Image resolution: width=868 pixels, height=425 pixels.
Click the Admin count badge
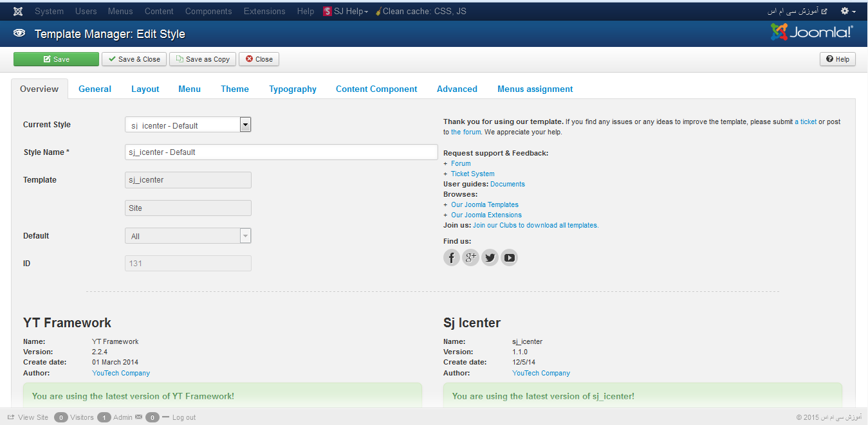click(104, 417)
